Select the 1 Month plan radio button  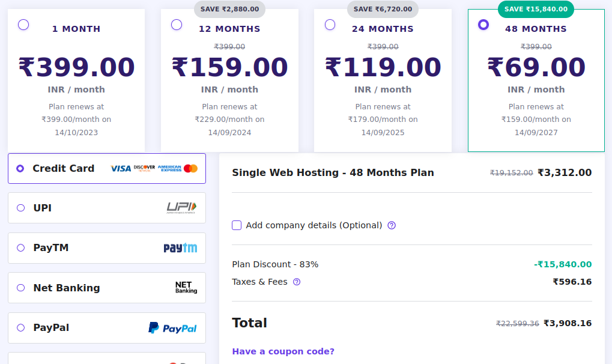pyautogui.click(x=23, y=25)
